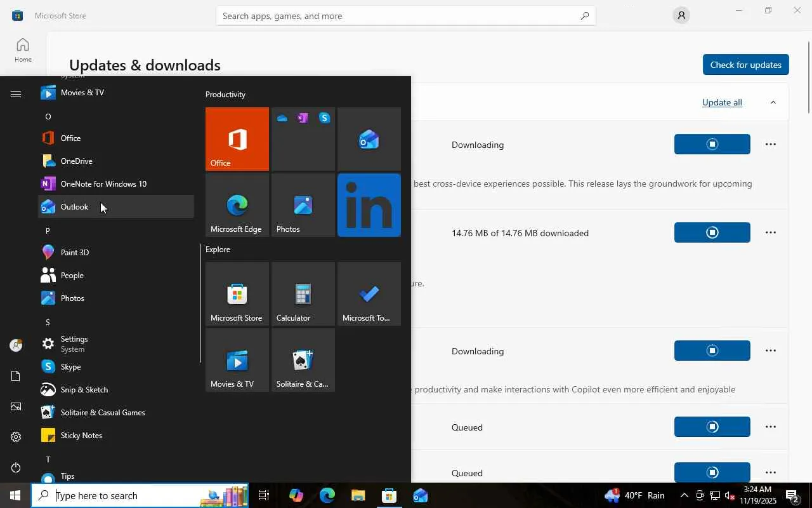Viewport: 812px width, 508px height.
Task: Open the Solitaire & Casual Games tile
Action: coord(303,360)
